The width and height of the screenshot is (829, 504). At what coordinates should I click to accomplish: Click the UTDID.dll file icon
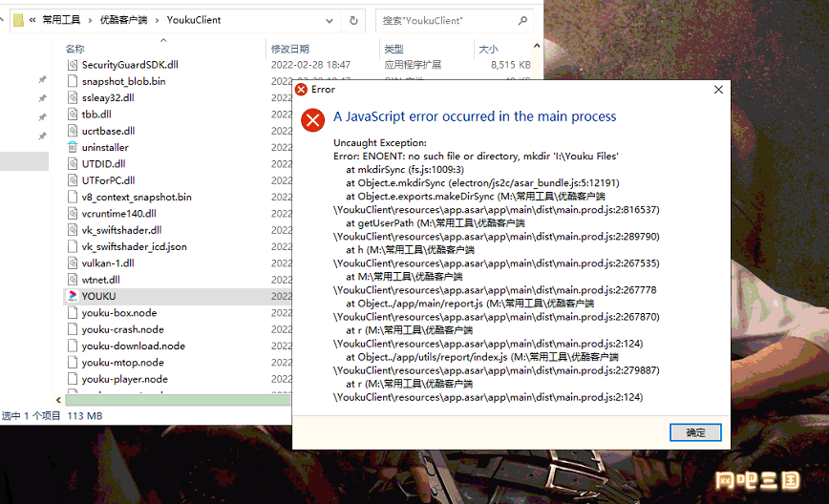[73, 164]
